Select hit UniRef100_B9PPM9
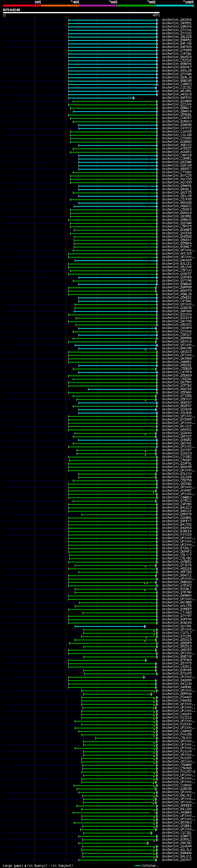Viewport: 197px width, 868px height. click(x=177, y=287)
